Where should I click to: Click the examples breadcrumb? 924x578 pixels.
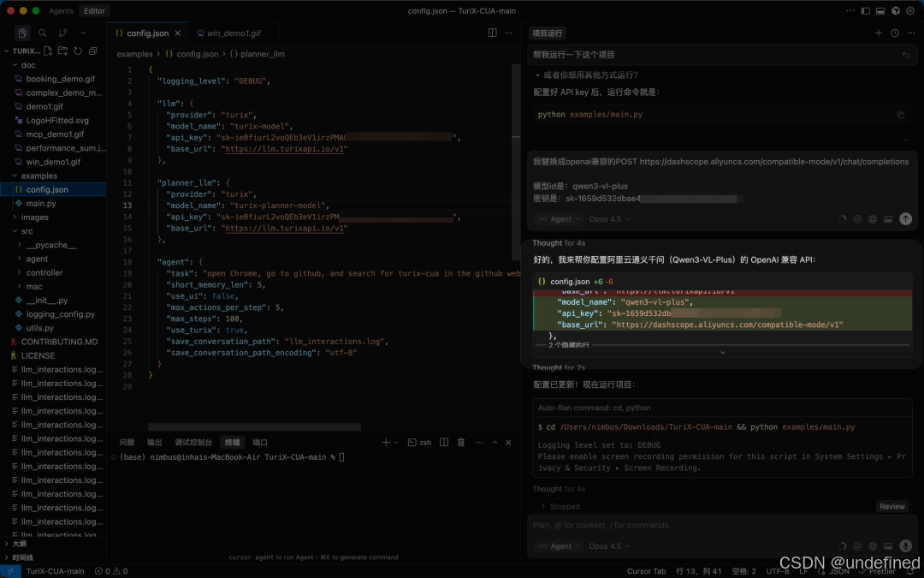pos(134,54)
